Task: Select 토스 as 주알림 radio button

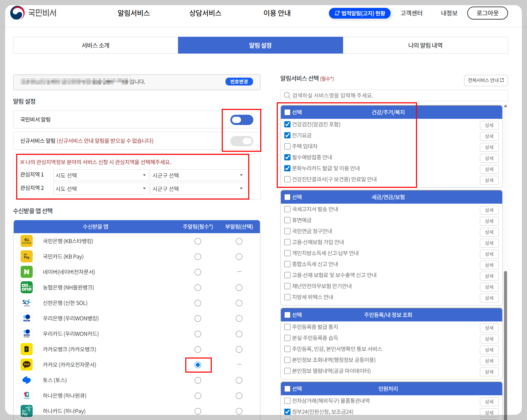Action: pyautogui.click(x=198, y=380)
